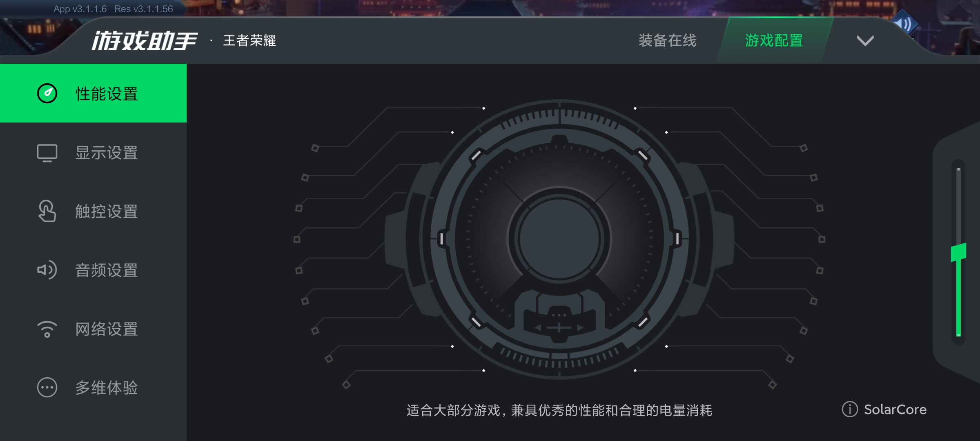Click the 王者荣耀 game title
The image size is (980, 441).
click(x=249, y=40)
